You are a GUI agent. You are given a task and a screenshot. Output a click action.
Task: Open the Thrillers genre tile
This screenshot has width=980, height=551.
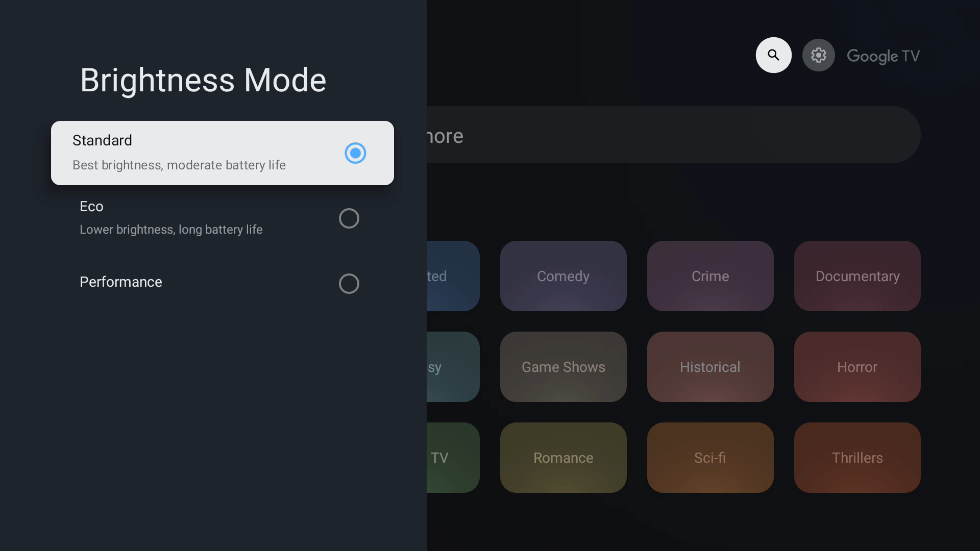tap(857, 458)
